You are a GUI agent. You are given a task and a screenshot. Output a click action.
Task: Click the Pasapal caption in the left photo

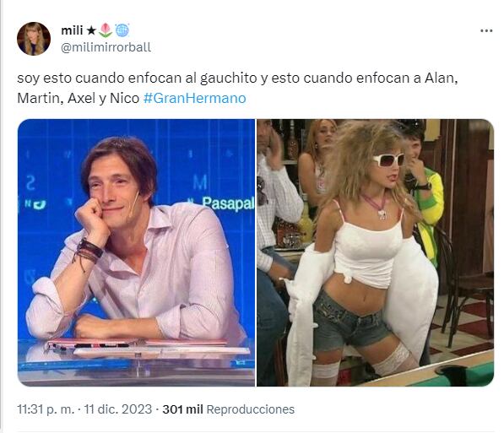pyautogui.click(x=228, y=203)
